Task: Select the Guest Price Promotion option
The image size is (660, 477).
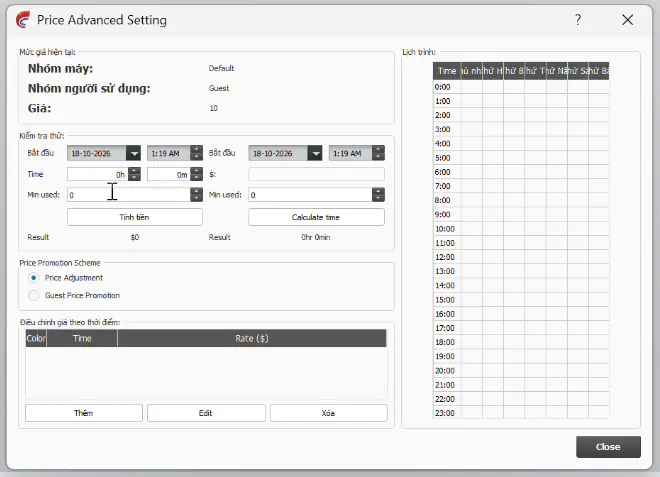Action: (33, 295)
